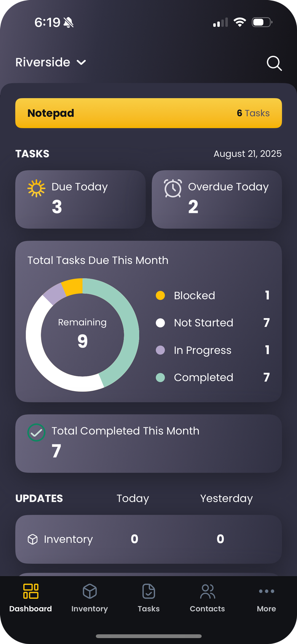Open the Overdue Today card
This screenshot has width=297, height=644.
point(217,199)
